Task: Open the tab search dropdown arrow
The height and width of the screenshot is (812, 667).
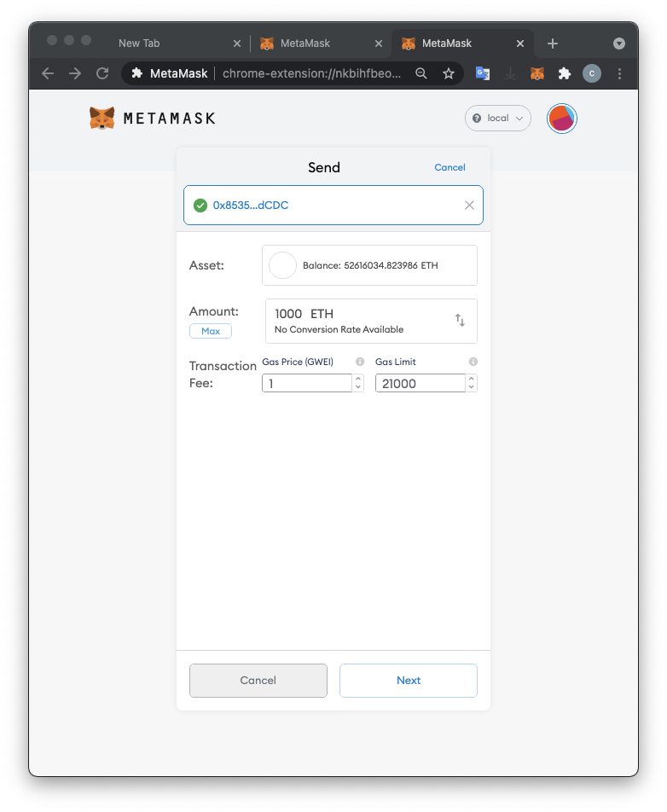Action: click(x=619, y=43)
